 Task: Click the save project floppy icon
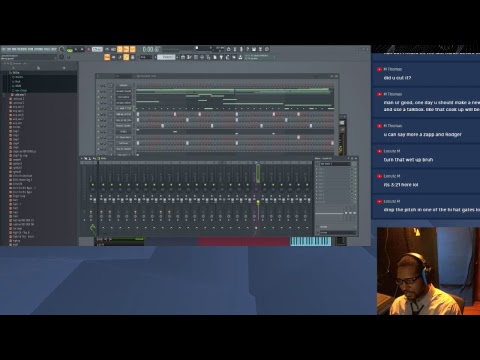(x=254, y=49)
